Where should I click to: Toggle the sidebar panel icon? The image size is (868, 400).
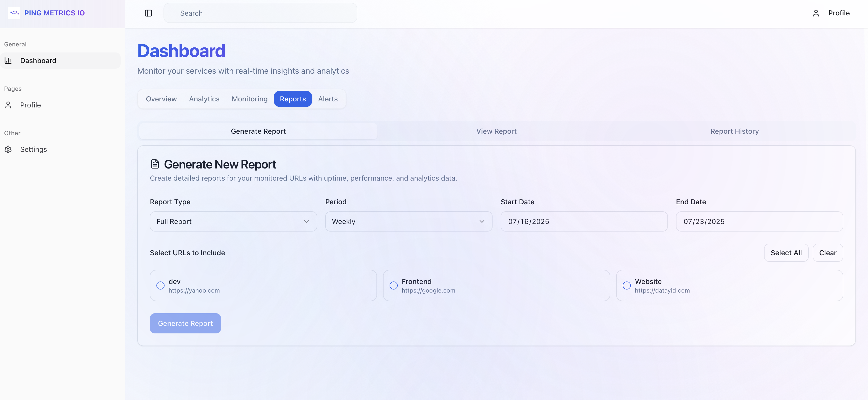click(148, 13)
